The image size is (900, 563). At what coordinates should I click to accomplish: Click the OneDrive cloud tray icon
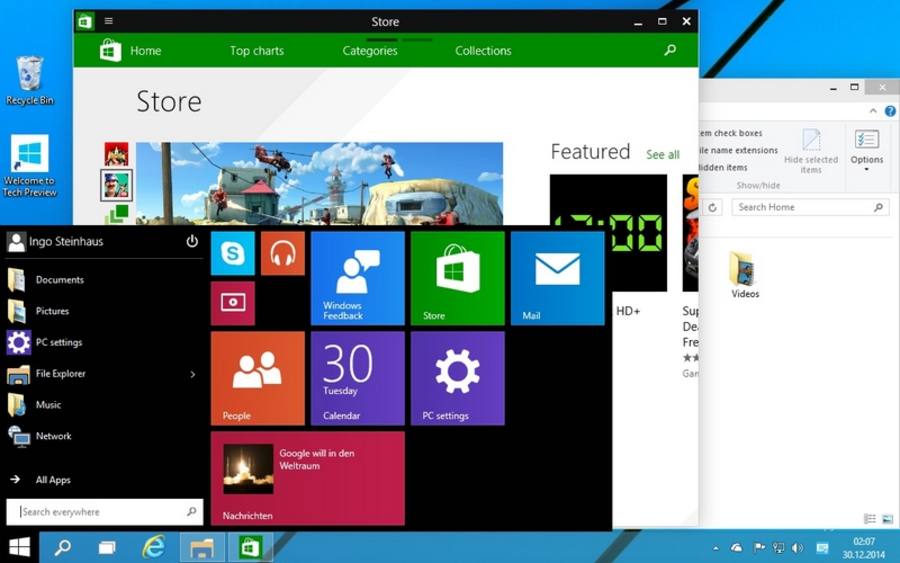point(736,548)
